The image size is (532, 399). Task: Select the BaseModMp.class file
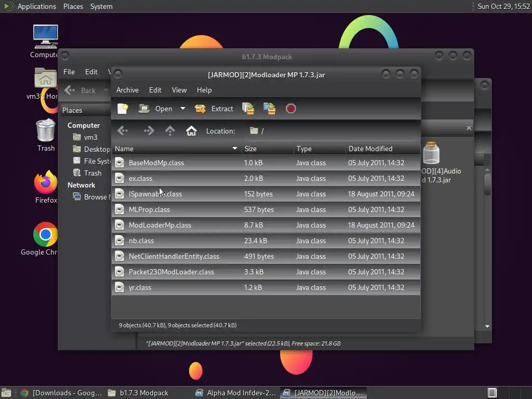pos(266,163)
